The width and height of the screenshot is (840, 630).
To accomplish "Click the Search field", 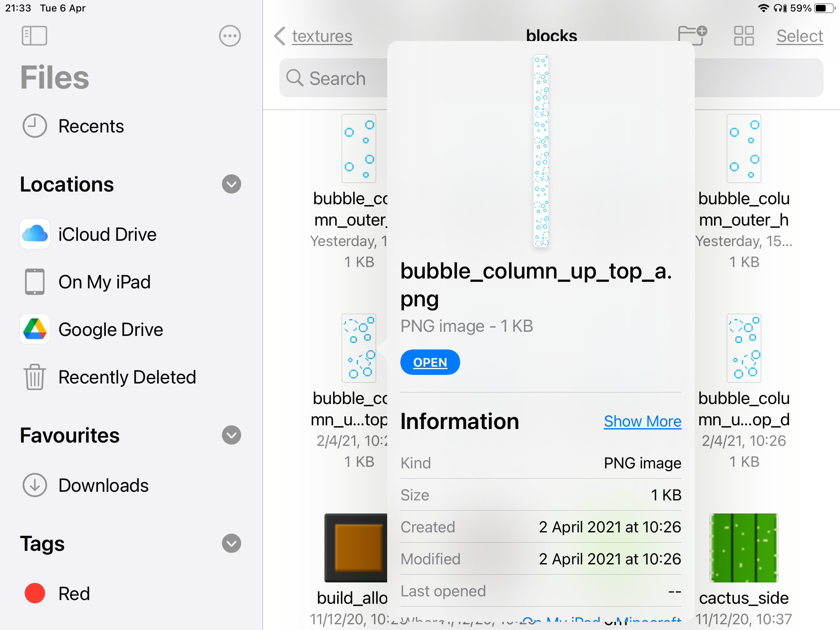I will coord(333,78).
